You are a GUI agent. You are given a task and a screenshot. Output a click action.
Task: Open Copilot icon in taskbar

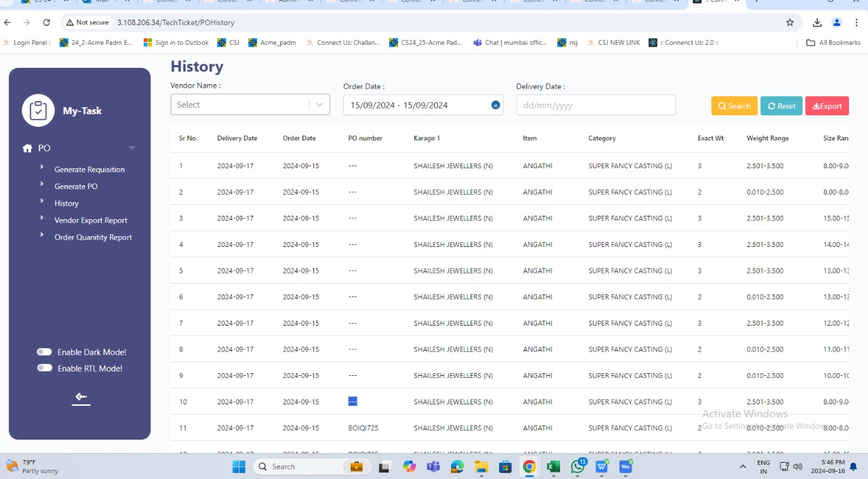(409, 467)
